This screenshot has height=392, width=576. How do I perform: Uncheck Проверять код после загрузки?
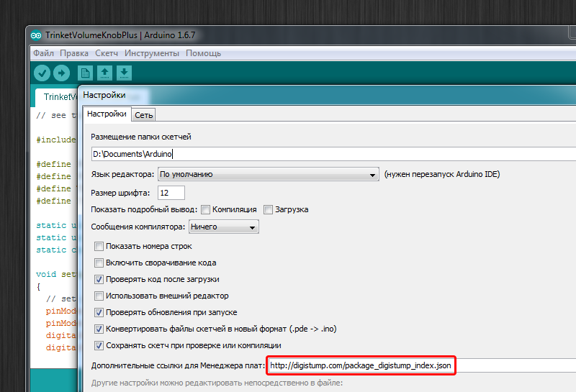coord(99,279)
